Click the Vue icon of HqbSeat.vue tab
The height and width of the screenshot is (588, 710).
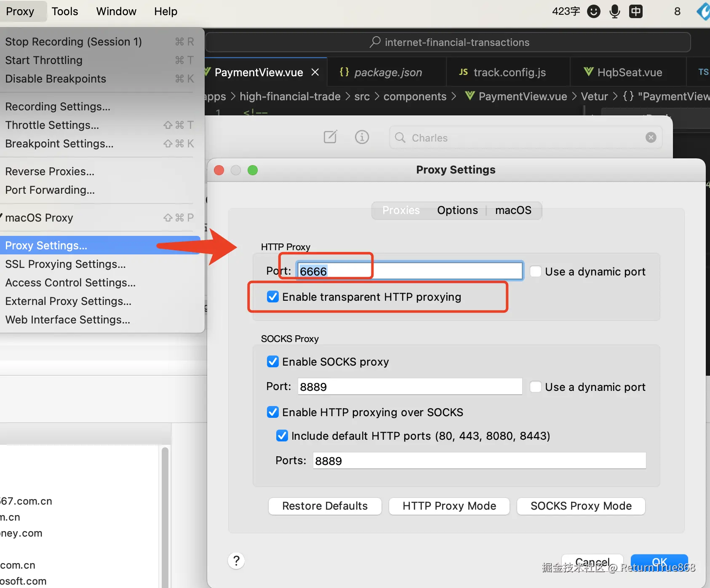(x=588, y=72)
